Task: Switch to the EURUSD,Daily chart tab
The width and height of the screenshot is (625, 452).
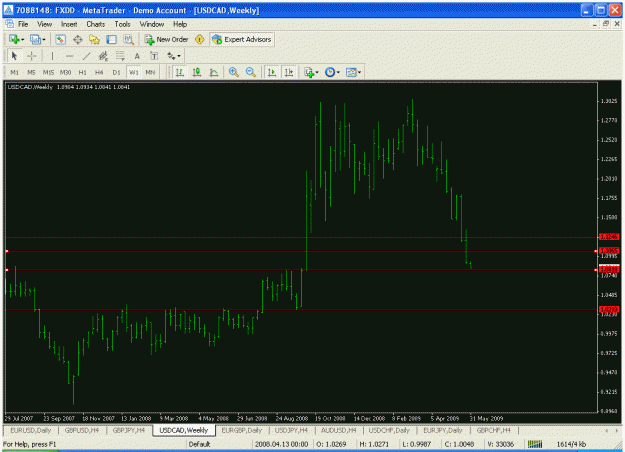Action: click(x=31, y=430)
